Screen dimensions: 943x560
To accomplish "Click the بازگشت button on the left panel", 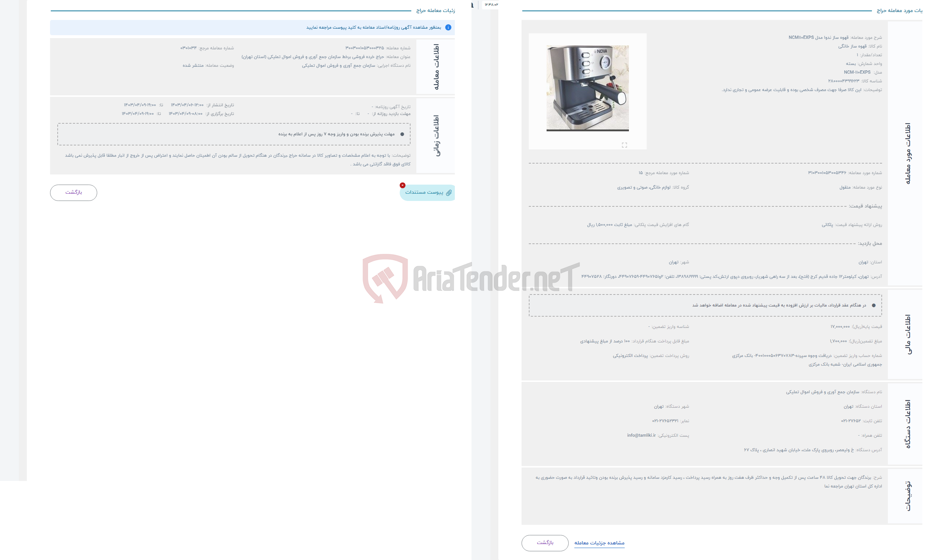I will pyautogui.click(x=73, y=193).
